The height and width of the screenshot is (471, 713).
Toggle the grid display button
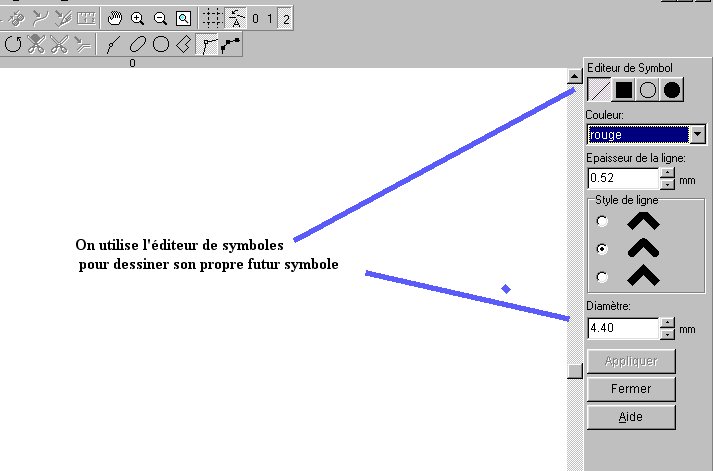212,18
